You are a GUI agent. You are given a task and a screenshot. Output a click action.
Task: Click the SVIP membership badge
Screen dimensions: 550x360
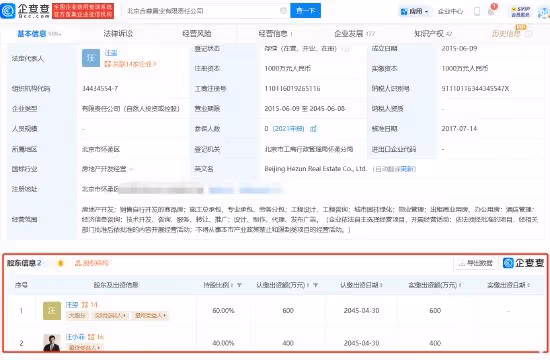521,12
